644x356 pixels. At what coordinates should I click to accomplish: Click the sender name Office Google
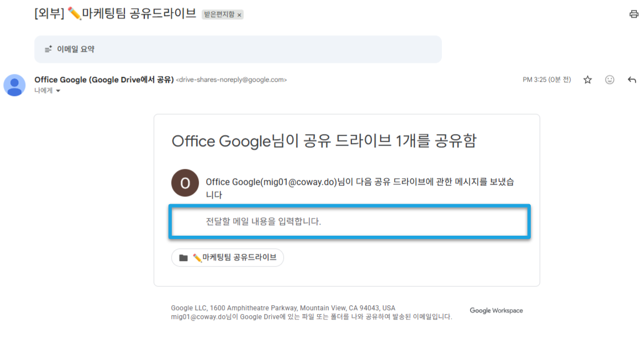[x=60, y=79]
